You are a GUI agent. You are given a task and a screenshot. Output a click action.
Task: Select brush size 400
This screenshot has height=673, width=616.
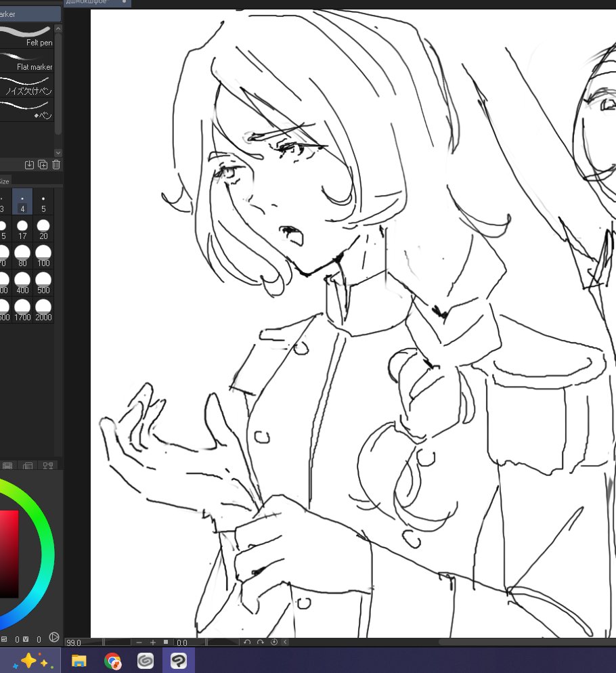(x=22, y=283)
